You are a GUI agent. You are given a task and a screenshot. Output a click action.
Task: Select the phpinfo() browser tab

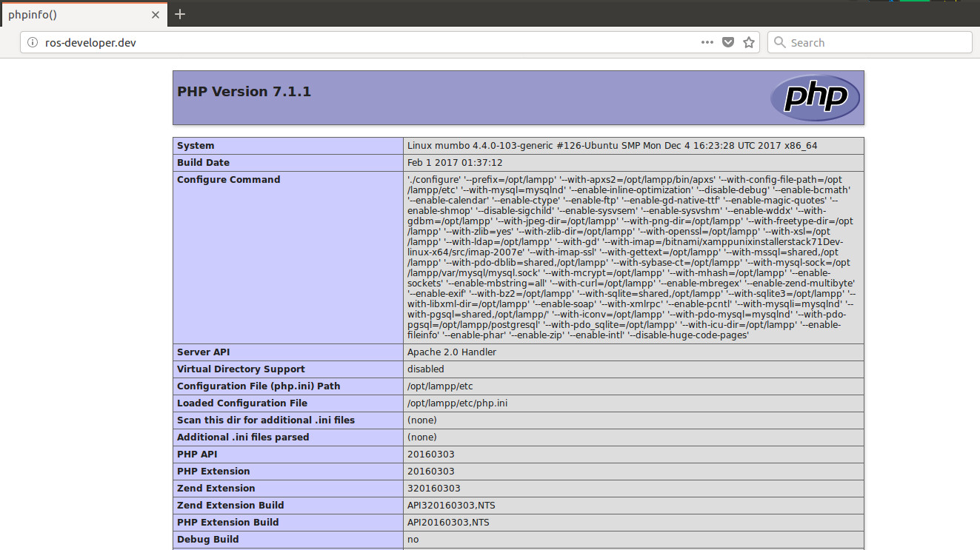pyautogui.click(x=74, y=14)
